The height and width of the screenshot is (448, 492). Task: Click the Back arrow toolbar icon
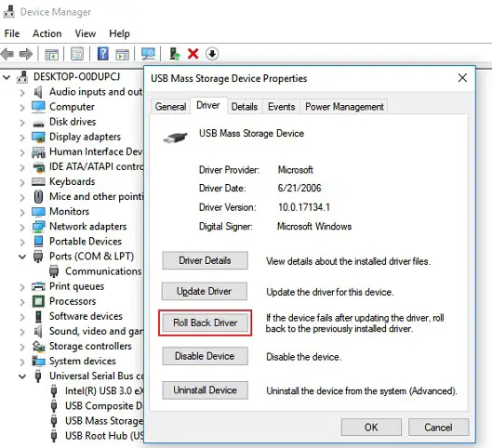[x=7, y=54]
